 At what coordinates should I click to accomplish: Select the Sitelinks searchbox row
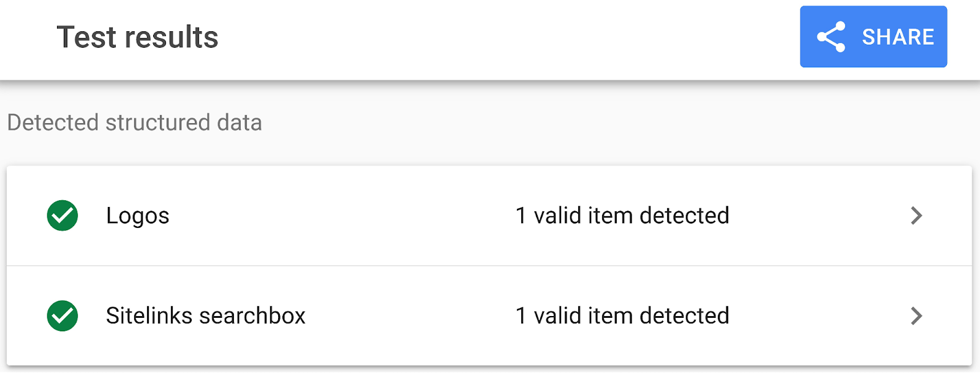(429, 315)
